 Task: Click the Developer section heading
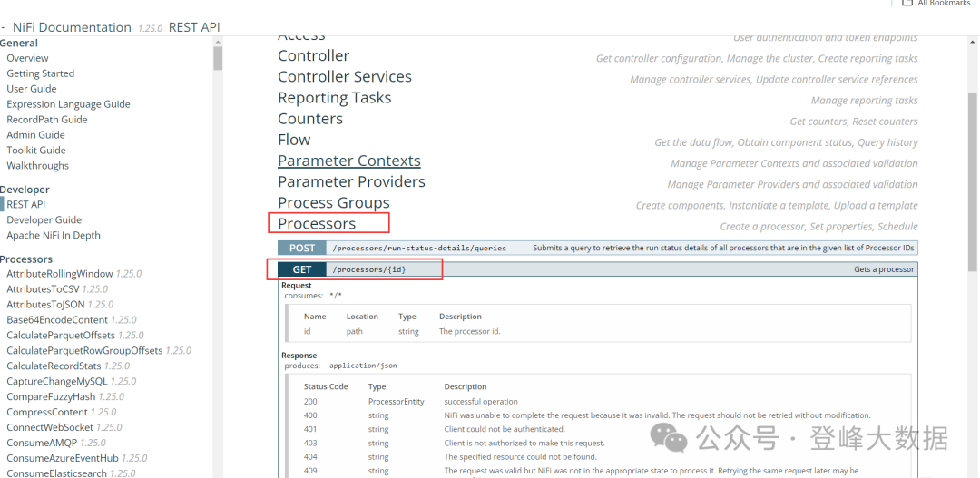coord(24,190)
